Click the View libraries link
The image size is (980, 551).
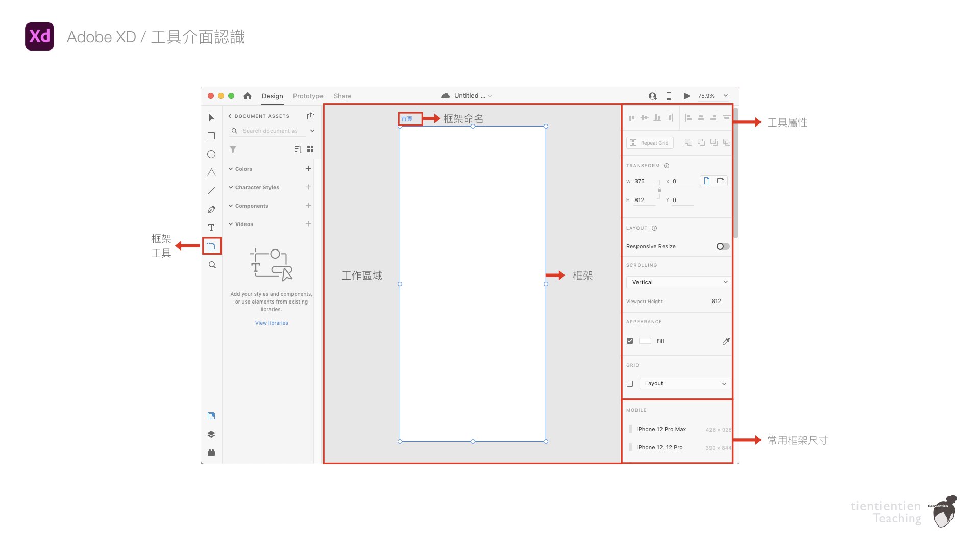click(272, 323)
